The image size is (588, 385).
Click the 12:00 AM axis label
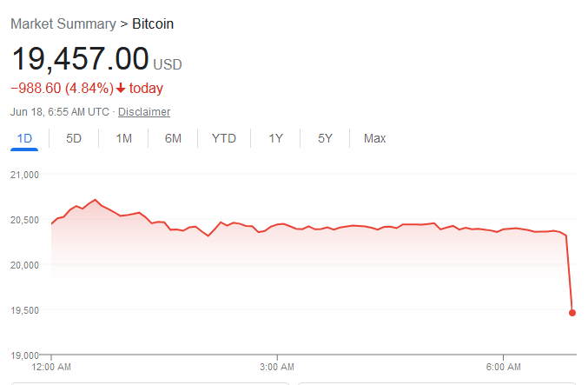point(51,367)
